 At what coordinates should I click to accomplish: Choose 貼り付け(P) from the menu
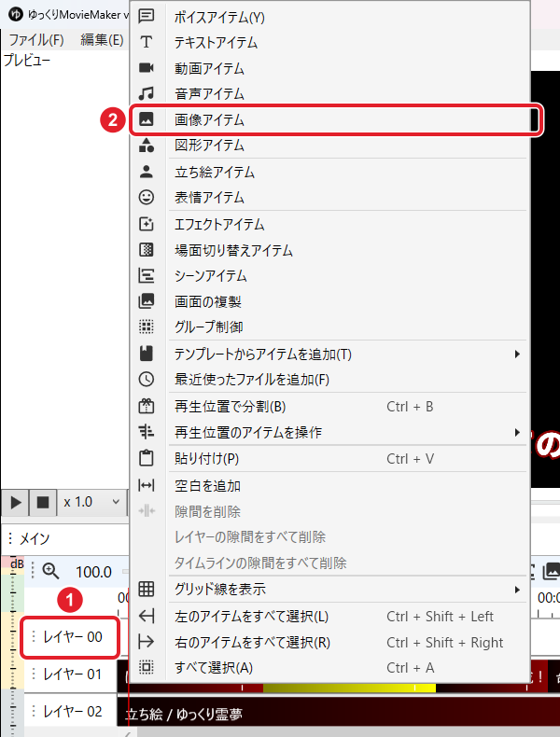tap(329, 458)
